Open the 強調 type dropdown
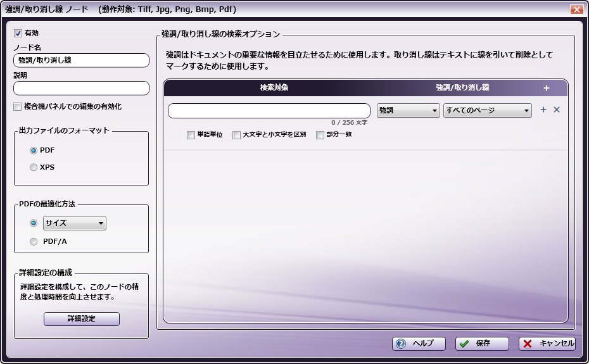Screen dimensions: 589x364 click(408, 110)
